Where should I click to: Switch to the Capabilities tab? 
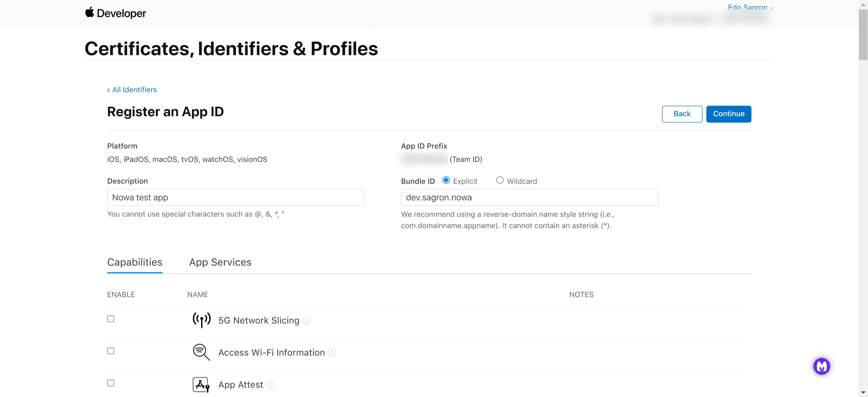point(134,262)
